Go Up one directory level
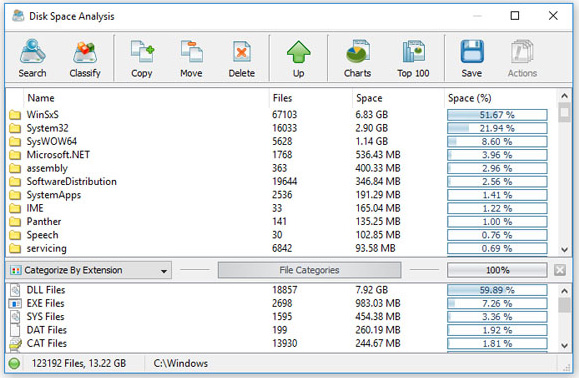This screenshot has height=378, width=579. (x=298, y=58)
